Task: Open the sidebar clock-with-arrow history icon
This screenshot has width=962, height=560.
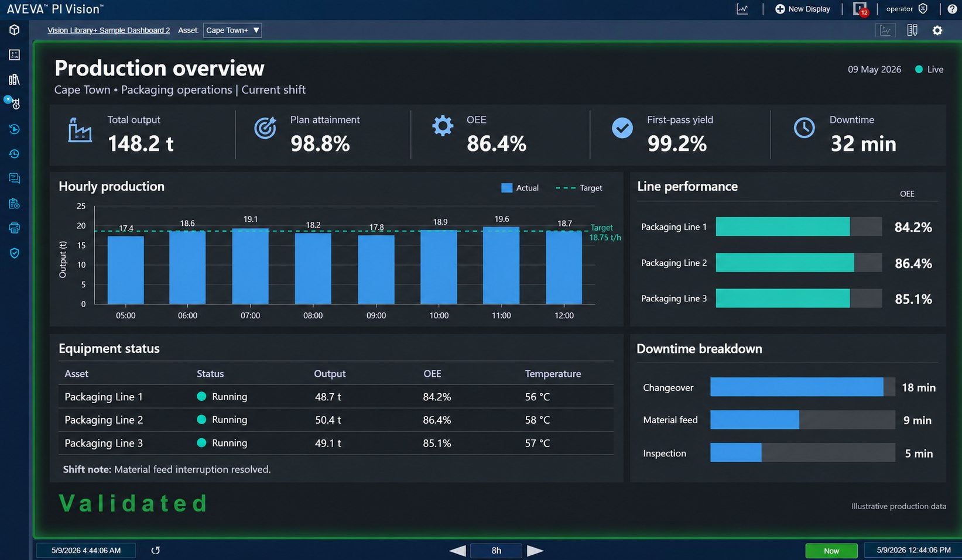Action: (x=15, y=154)
